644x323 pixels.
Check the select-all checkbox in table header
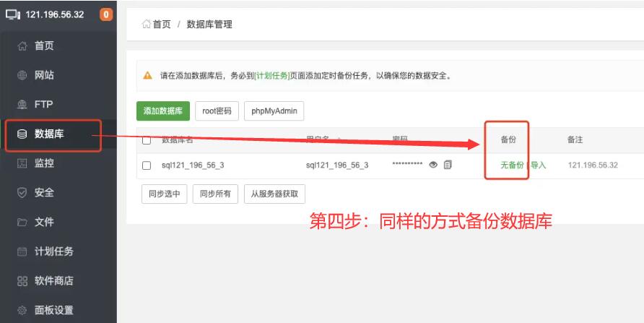point(147,140)
